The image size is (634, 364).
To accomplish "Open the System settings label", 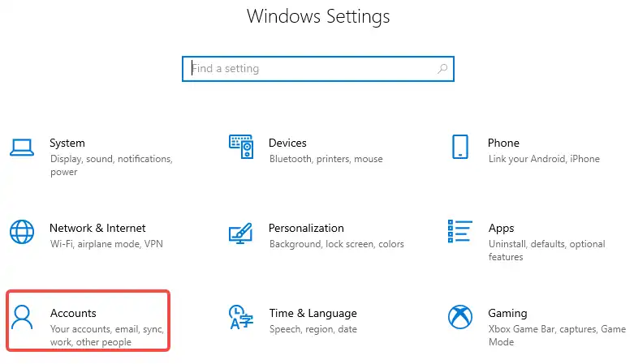I will click(67, 143).
